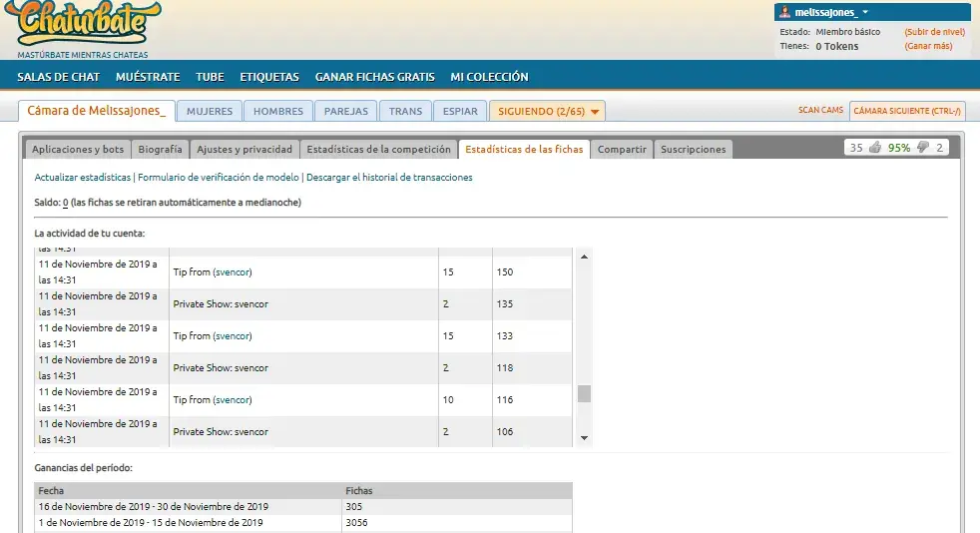
Task: Download the transaction history via Descargar link
Action: (389, 178)
